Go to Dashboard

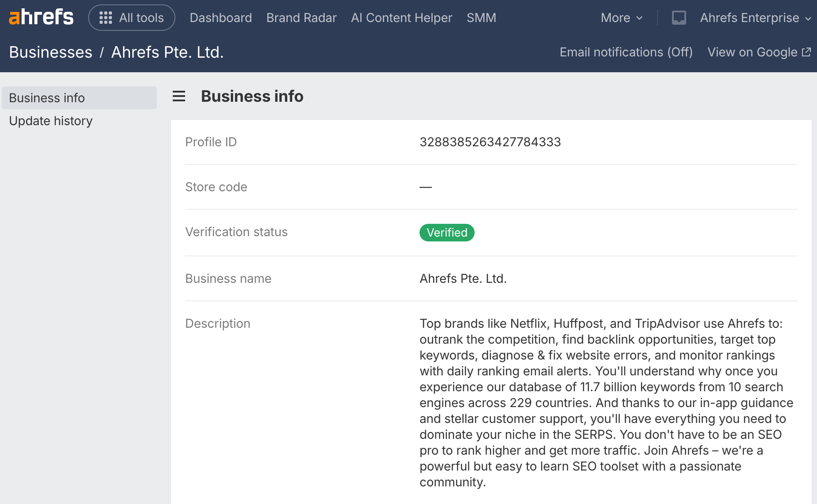[221, 18]
